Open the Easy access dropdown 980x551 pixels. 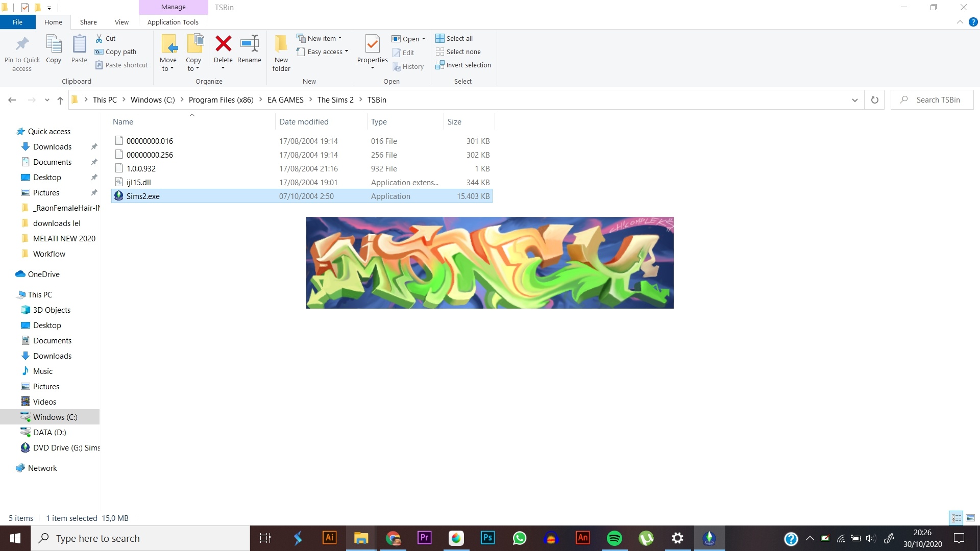323,52
